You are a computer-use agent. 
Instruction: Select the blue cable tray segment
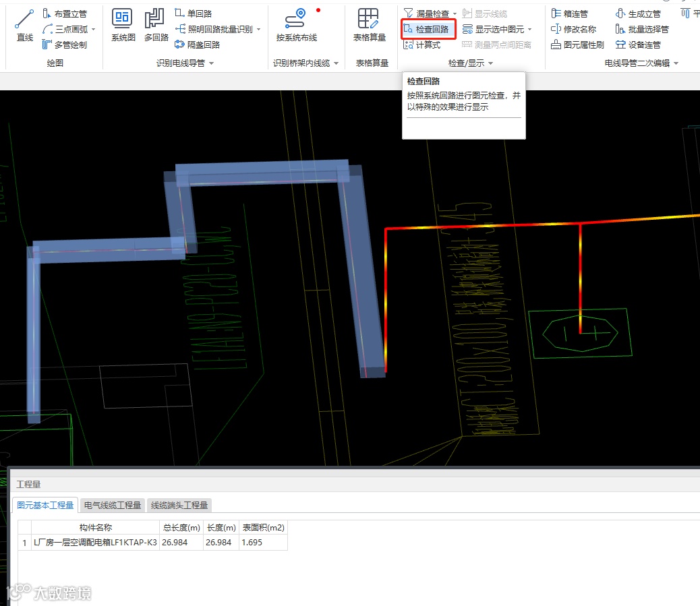(264, 173)
